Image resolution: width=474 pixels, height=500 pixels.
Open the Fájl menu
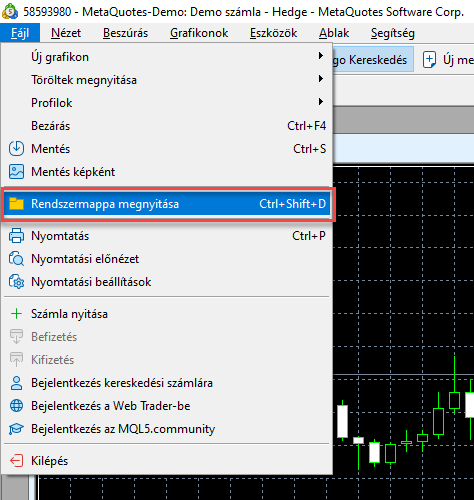(20, 33)
